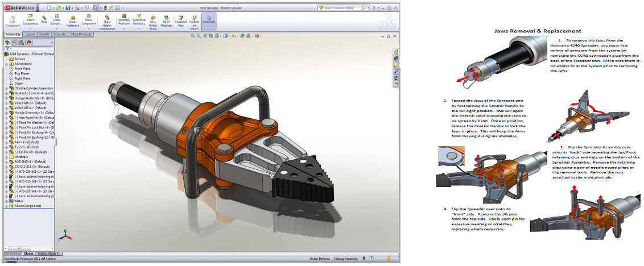Click the New document icon

[x=48, y=7]
